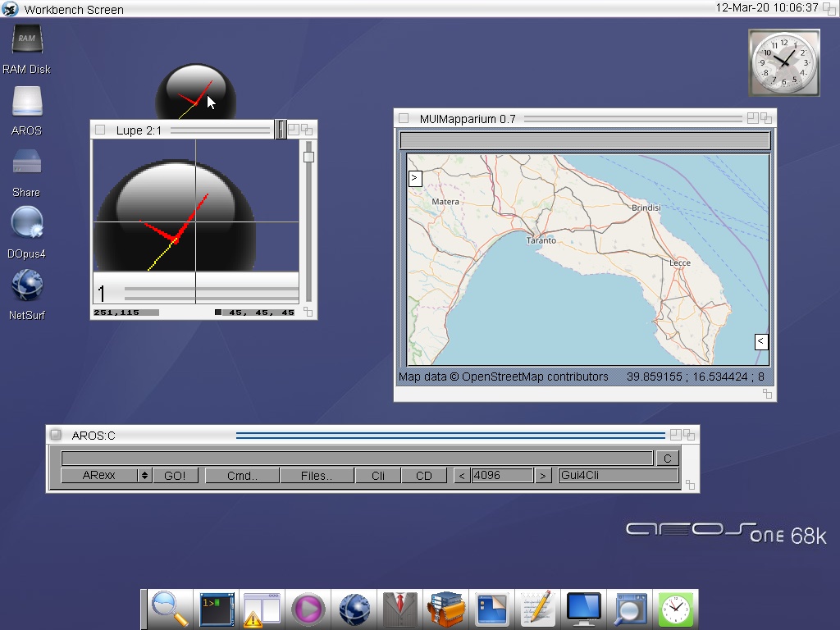This screenshot has height=630, width=840.
Task: Launch the purple media player dock icon
Action: tap(308, 609)
